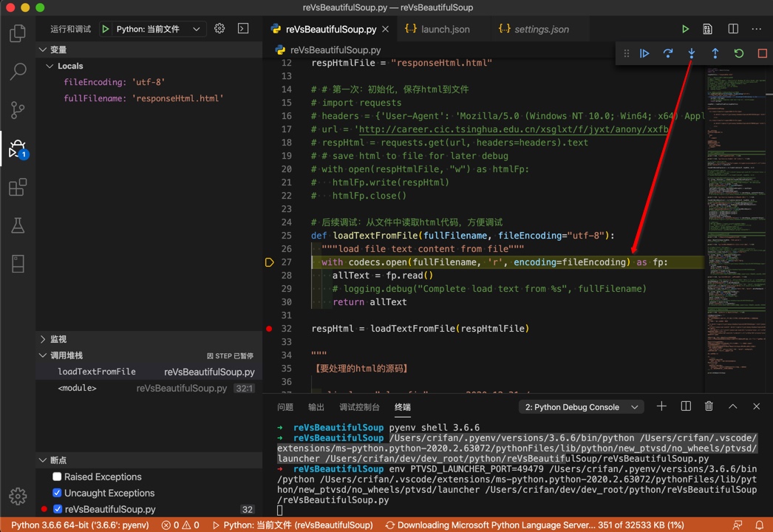Open the 问题 panel tab
773x532 pixels.
click(x=285, y=407)
